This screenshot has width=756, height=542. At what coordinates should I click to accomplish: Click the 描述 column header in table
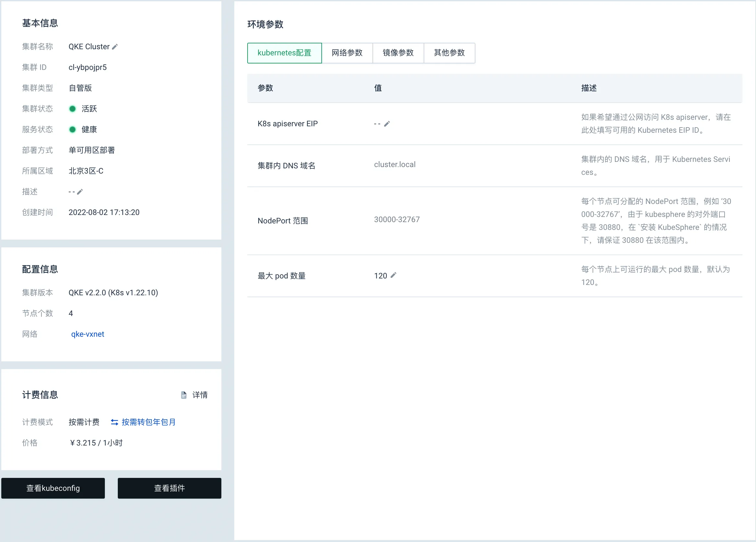pos(589,88)
